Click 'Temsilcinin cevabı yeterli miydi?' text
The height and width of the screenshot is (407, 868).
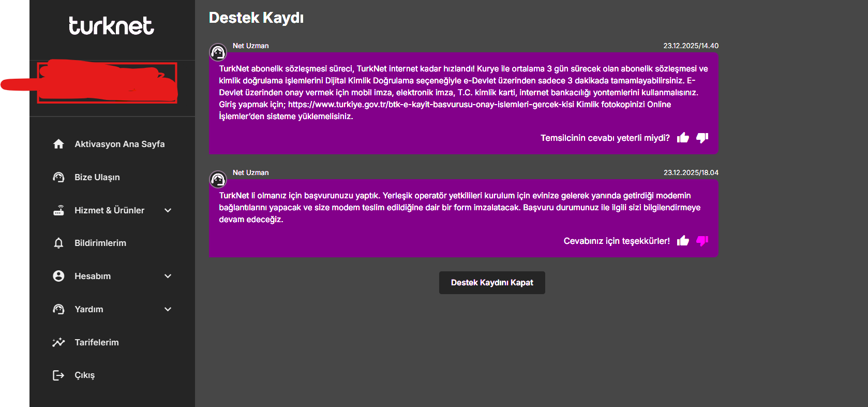605,138
